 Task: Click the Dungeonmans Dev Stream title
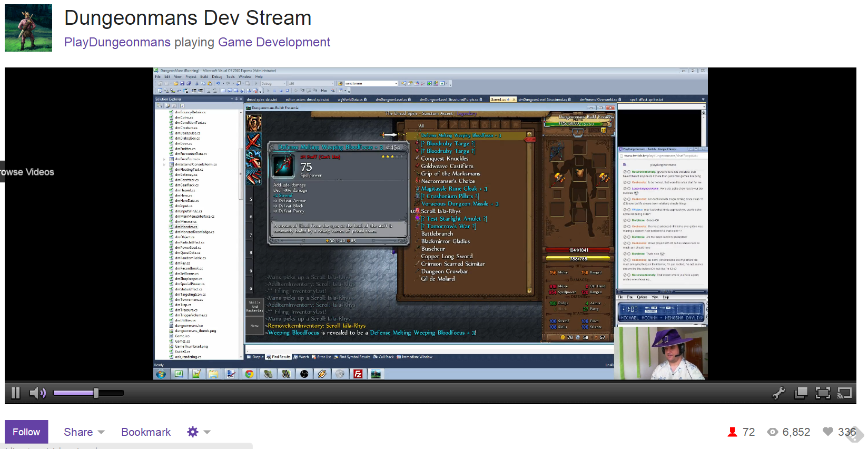coord(188,18)
